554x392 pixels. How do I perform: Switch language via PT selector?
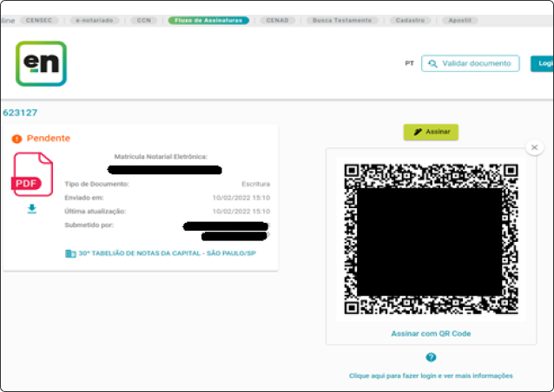(409, 63)
